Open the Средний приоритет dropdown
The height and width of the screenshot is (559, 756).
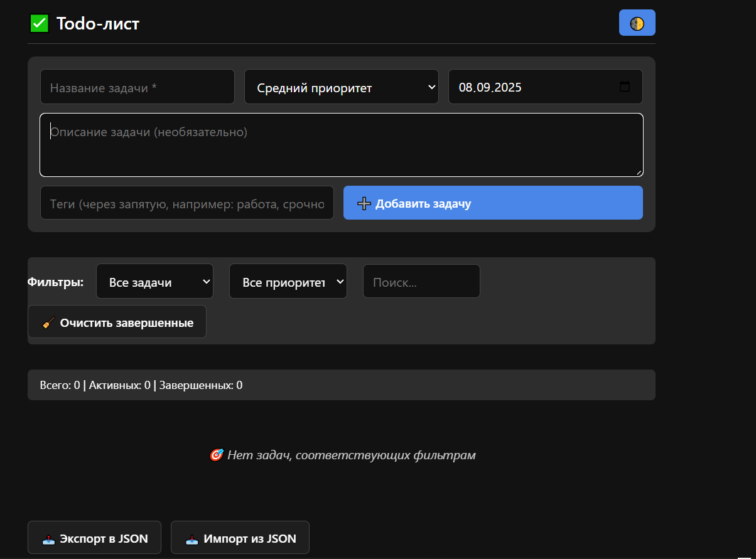pos(341,87)
